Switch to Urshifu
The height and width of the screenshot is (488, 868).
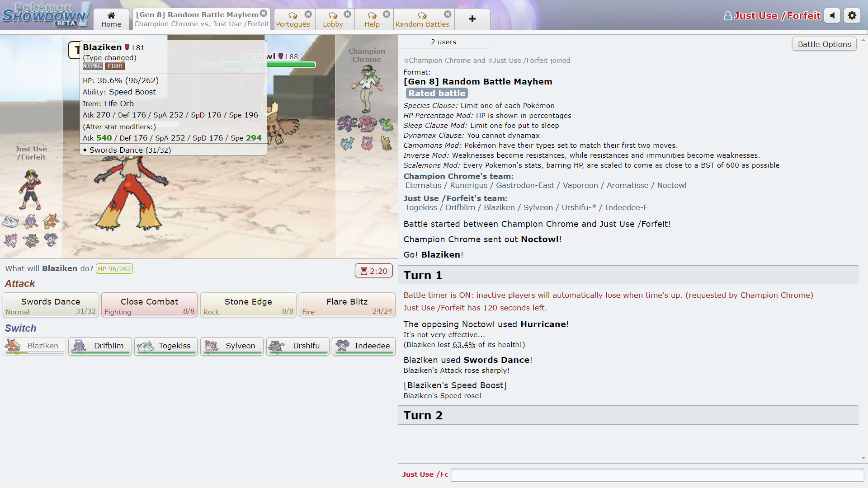point(298,346)
